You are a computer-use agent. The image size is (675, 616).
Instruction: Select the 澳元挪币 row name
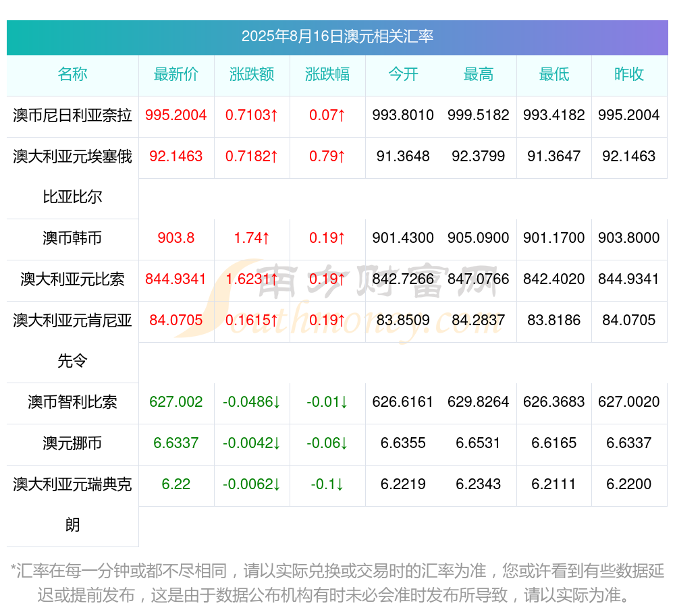(72, 443)
